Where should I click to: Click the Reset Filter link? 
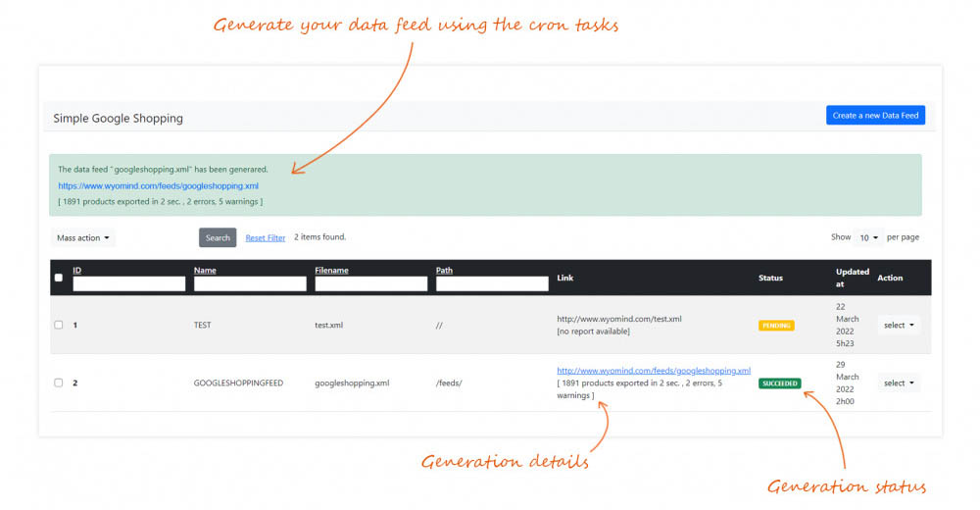tap(265, 237)
